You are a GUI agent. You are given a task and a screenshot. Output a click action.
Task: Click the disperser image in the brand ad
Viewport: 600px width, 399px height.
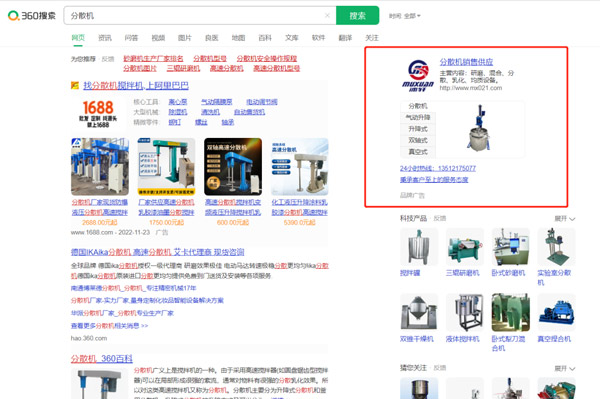(479, 129)
